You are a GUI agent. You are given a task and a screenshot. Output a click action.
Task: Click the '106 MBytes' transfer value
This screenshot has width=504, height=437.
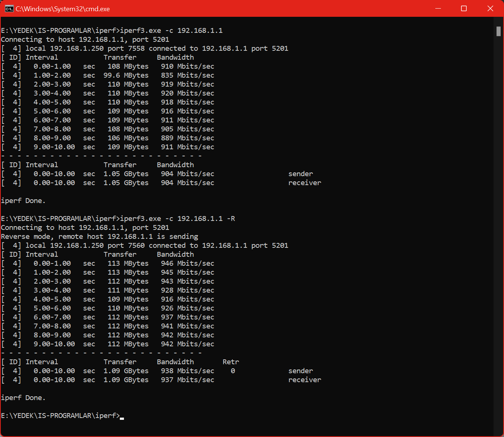128,138
